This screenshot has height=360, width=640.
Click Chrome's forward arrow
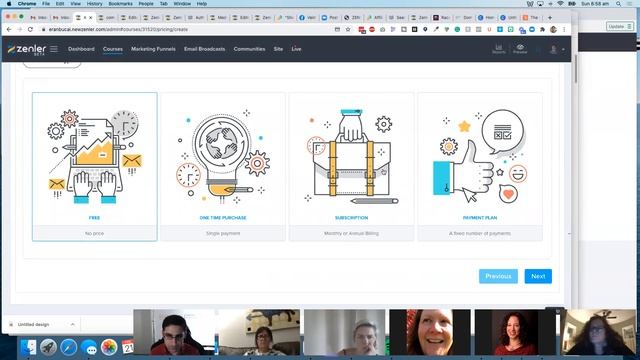(x=20, y=29)
